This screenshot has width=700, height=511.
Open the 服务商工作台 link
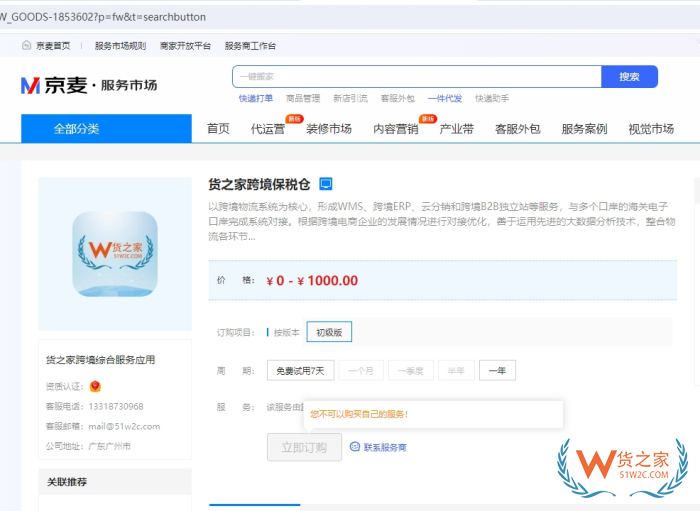250,46
